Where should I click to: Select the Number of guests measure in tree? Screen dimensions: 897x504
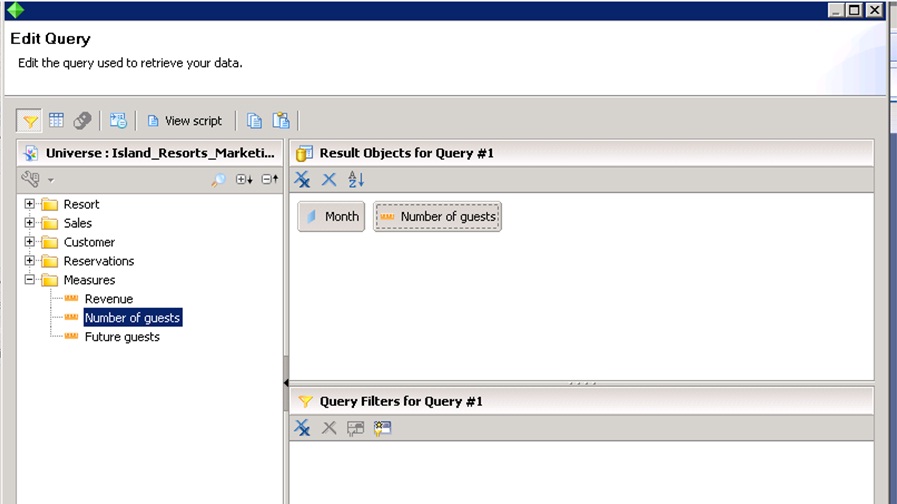click(133, 318)
